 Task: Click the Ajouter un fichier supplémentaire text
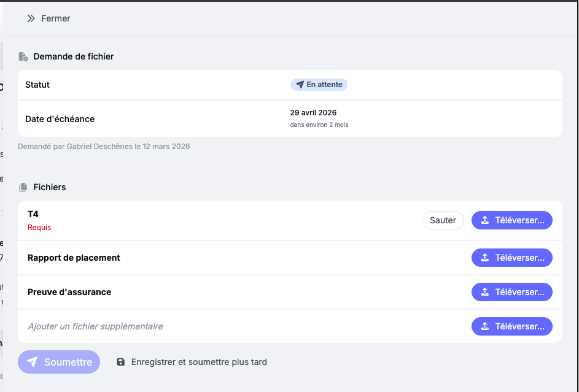click(x=95, y=326)
